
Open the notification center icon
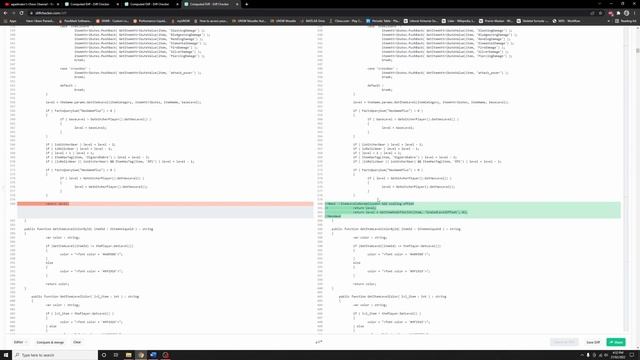point(631,355)
